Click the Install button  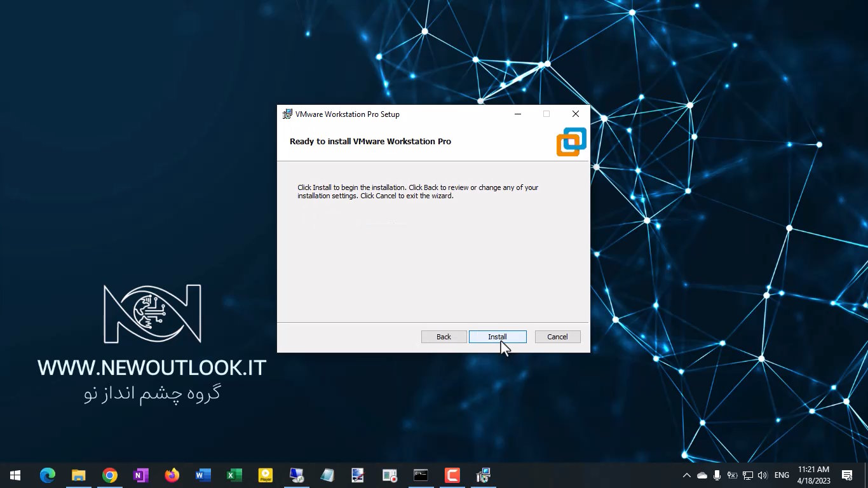(x=498, y=337)
